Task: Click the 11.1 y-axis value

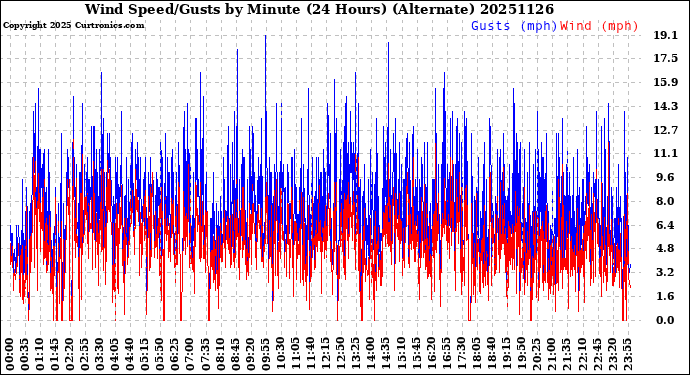Action: (x=666, y=154)
